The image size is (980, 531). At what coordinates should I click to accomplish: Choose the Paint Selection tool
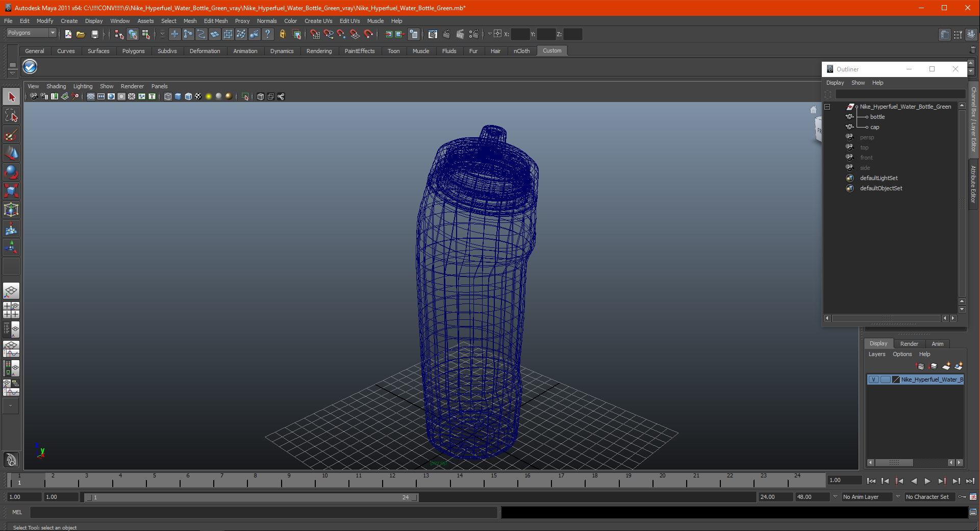[x=11, y=135]
